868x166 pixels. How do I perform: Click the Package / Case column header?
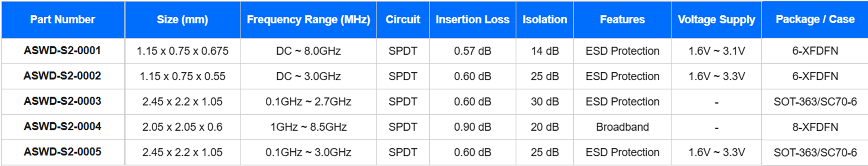pyautogui.click(x=815, y=19)
